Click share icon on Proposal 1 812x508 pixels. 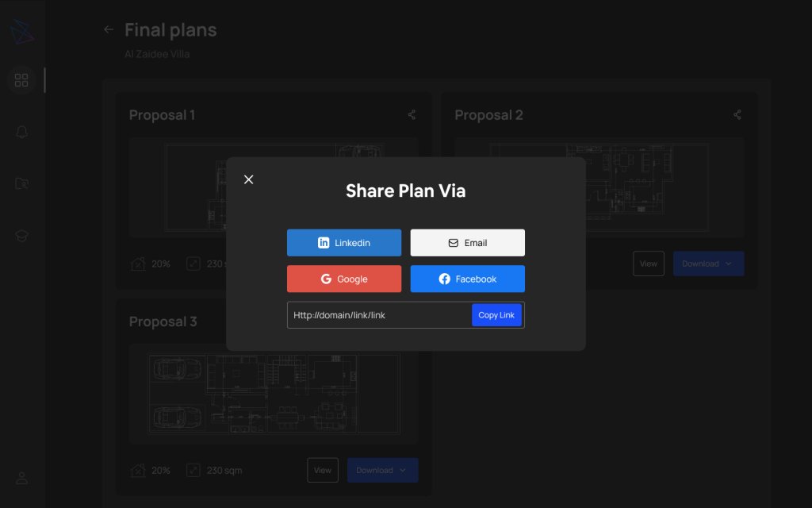coord(412,115)
